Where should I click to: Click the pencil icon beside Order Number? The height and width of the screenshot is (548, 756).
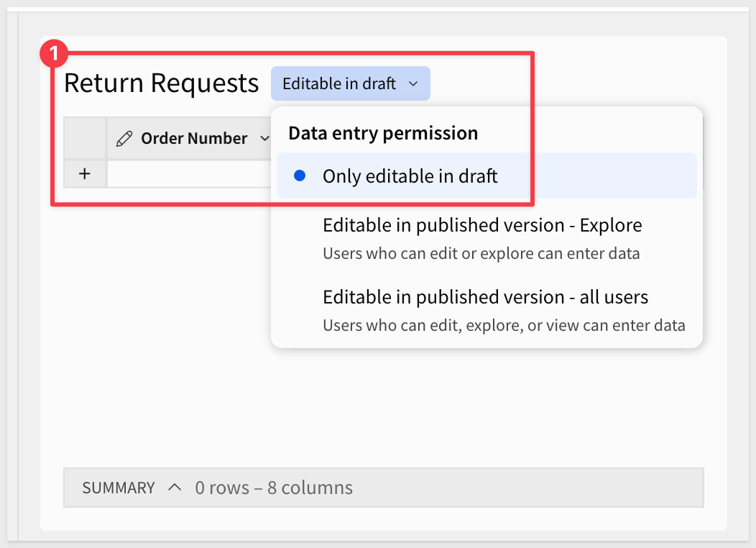[124, 138]
